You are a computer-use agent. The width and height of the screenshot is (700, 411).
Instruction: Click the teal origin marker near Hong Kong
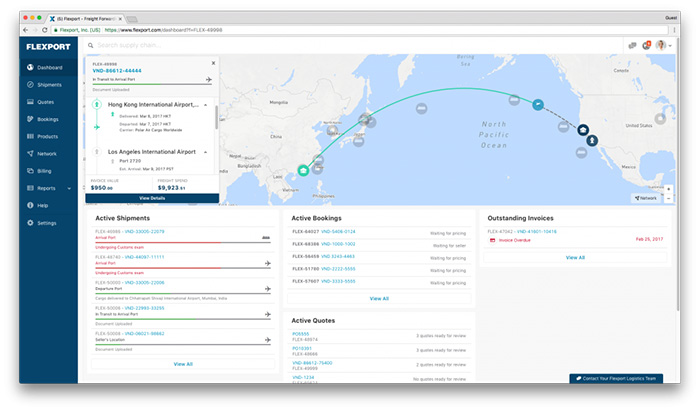coord(303,170)
